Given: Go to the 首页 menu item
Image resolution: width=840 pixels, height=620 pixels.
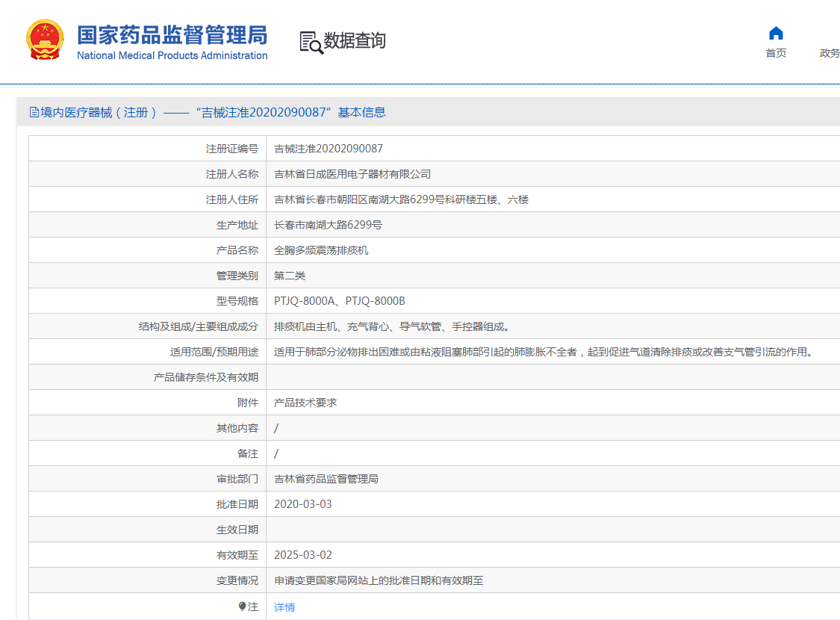Looking at the screenshot, I should pos(776,53).
